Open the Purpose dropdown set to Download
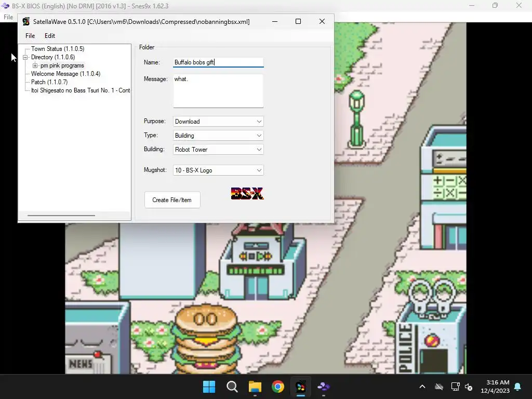The height and width of the screenshot is (399, 532). point(218,122)
